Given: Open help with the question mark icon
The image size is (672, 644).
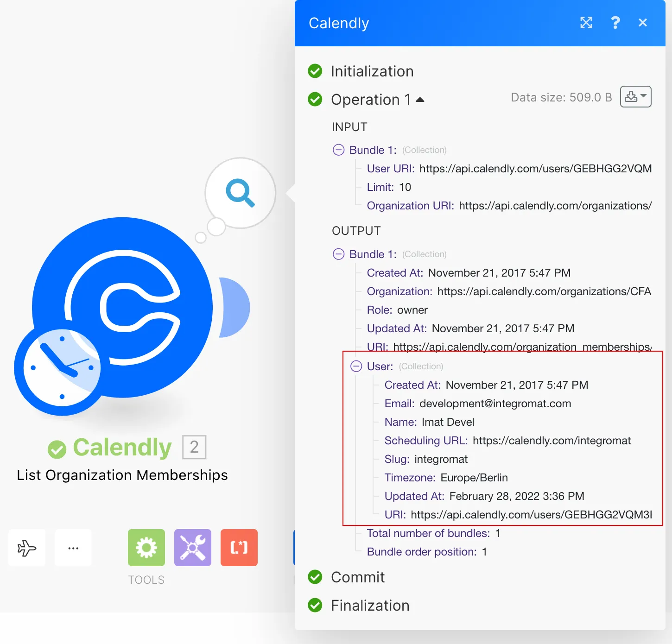Looking at the screenshot, I should (x=615, y=23).
